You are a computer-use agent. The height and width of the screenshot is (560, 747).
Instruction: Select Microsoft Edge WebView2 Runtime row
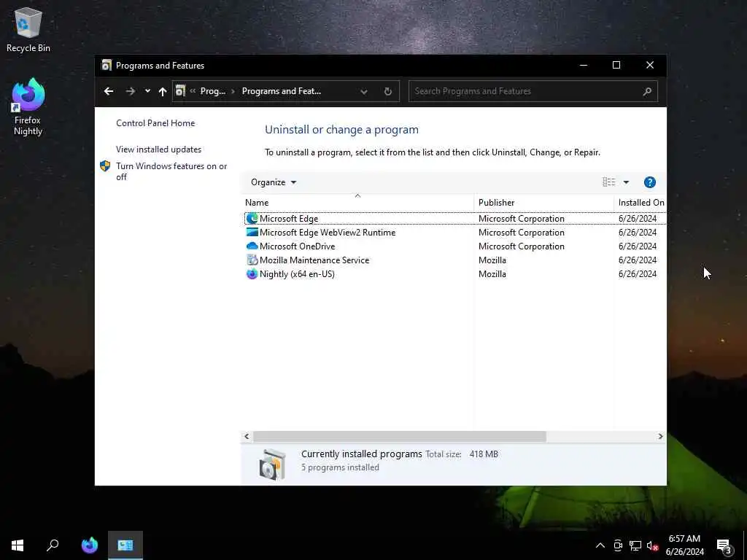coord(455,233)
